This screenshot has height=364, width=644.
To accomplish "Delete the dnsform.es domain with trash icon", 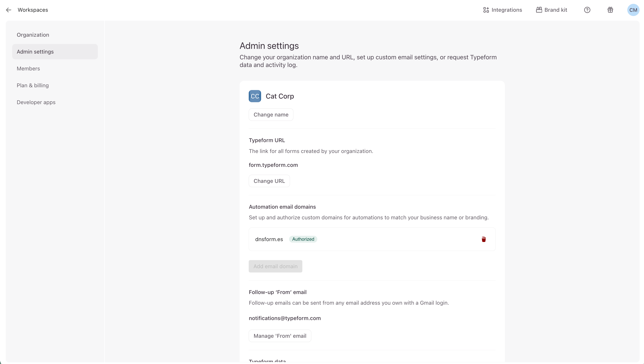I will (x=483, y=239).
